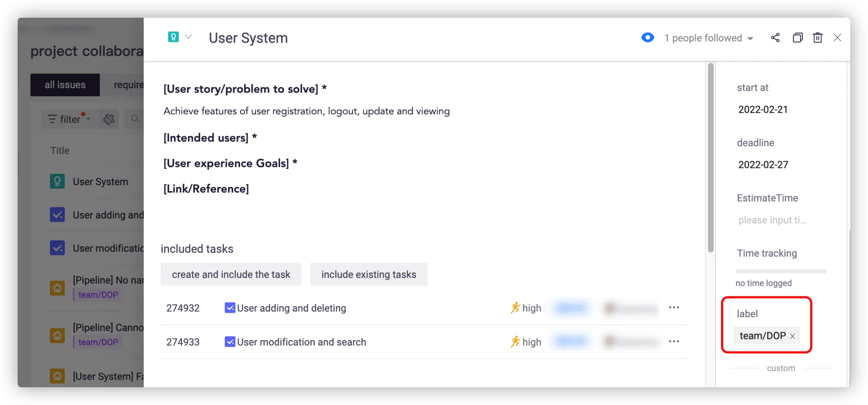The height and width of the screenshot is (405, 868).
Task: Switch to the all issues tab
Action: [65, 85]
